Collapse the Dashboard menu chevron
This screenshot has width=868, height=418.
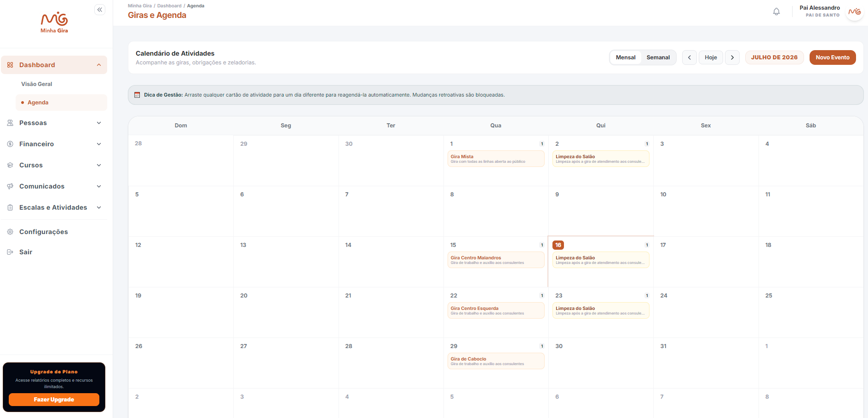point(99,65)
